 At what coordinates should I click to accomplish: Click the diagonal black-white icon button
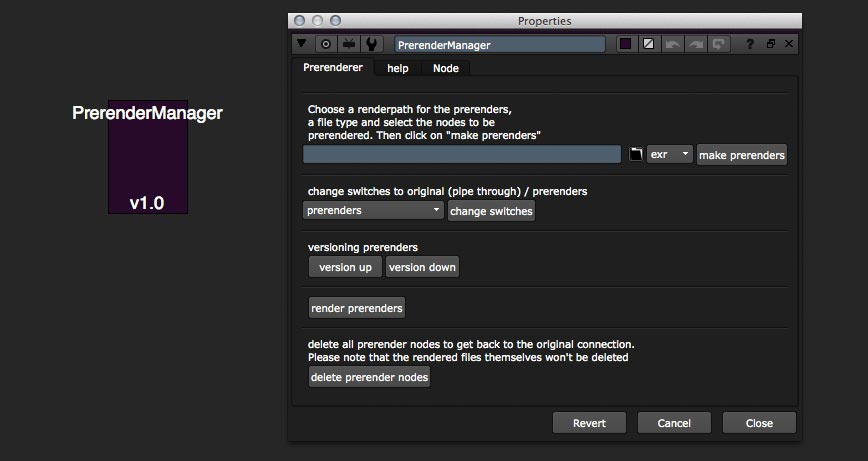point(649,44)
